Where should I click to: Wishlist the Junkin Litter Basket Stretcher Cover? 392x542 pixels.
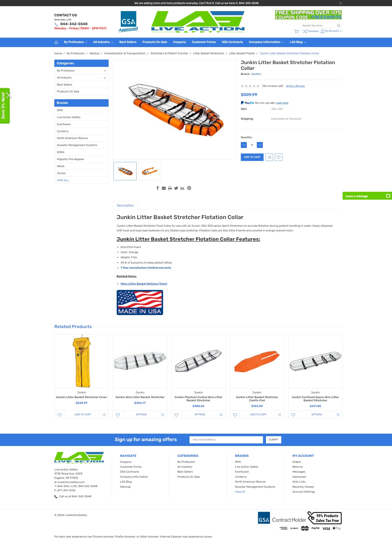tap(59, 415)
